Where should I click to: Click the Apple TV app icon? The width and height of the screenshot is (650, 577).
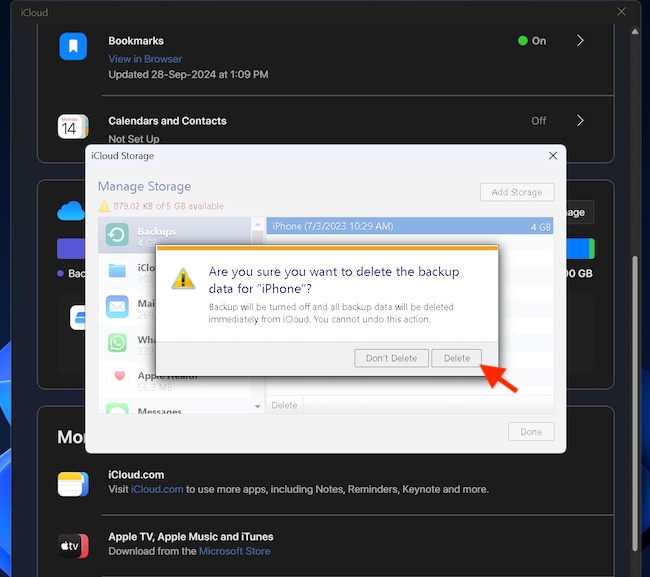73,545
